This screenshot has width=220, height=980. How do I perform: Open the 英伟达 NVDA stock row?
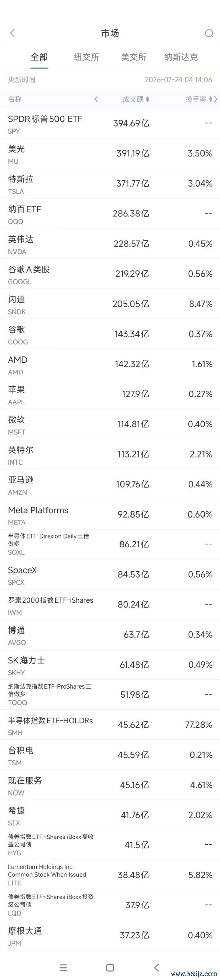(110, 244)
